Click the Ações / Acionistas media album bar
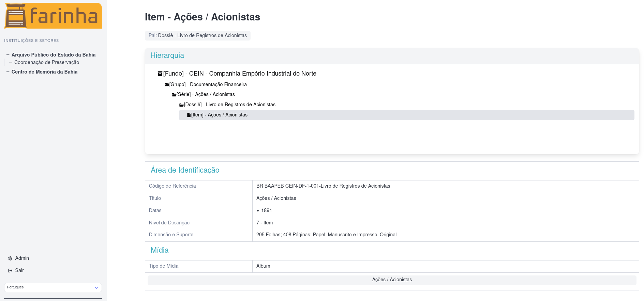This screenshot has width=644, height=301. 392,280
